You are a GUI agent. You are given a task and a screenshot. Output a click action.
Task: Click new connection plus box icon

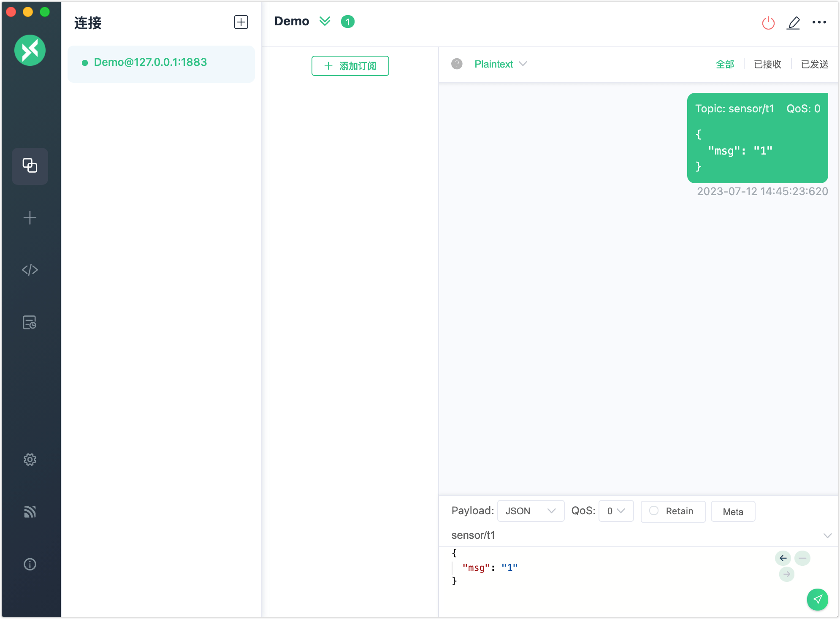click(241, 22)
